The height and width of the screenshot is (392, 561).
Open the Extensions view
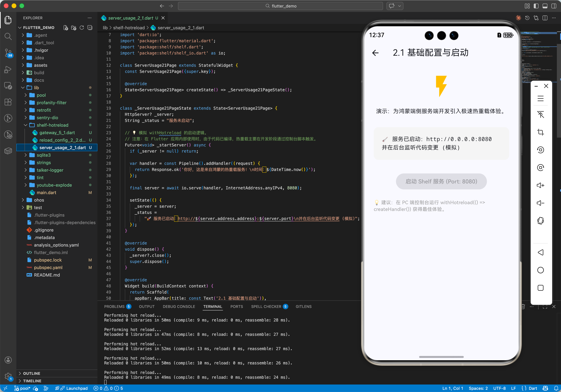[x=8, y=102]
